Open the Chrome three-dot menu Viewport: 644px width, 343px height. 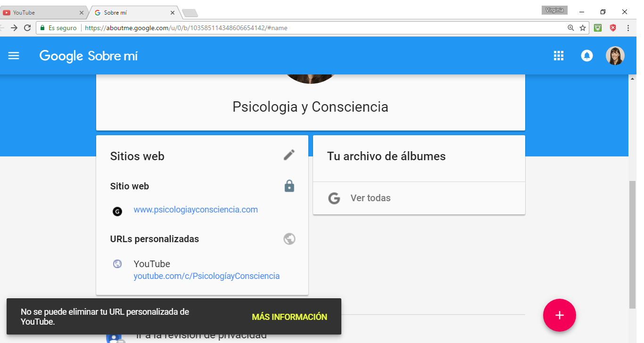pyautogui.click(x=628, y=28)
